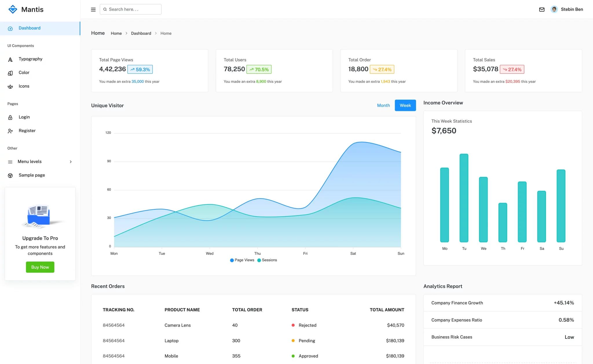This screenshot has height=364, width=593.
Task: Open the Color section via its icon
Action: point(10,72)
